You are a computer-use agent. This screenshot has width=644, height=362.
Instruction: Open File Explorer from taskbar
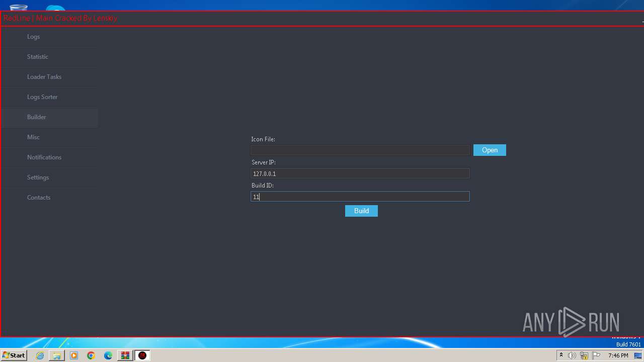pyautogui.click(x=57, y=355)
